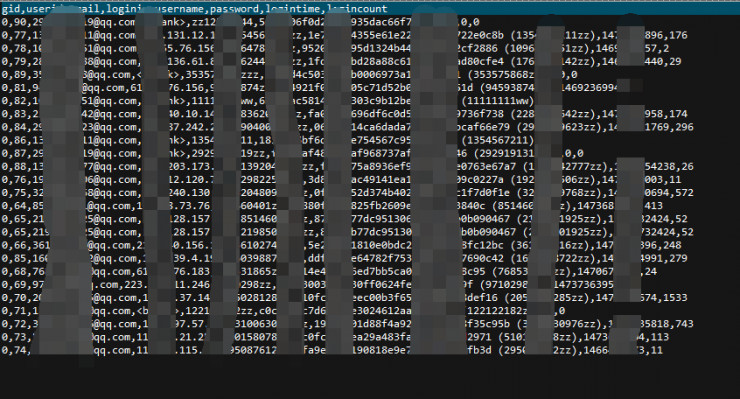Place caret on line starting 0,82
740x399 pixels.
tap(268, 101)
